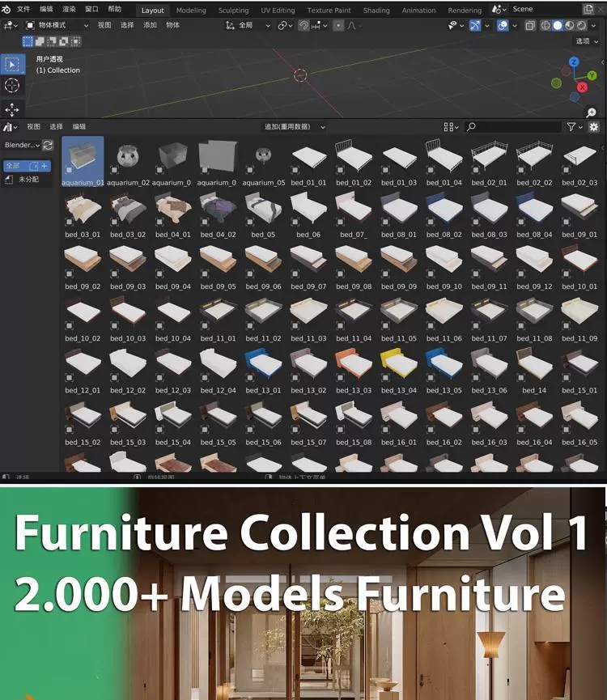The width and height of the screenshot is (607, 700).
Task: Choose the Subtract Selection mode icon
Action: [x=52, y=41]
